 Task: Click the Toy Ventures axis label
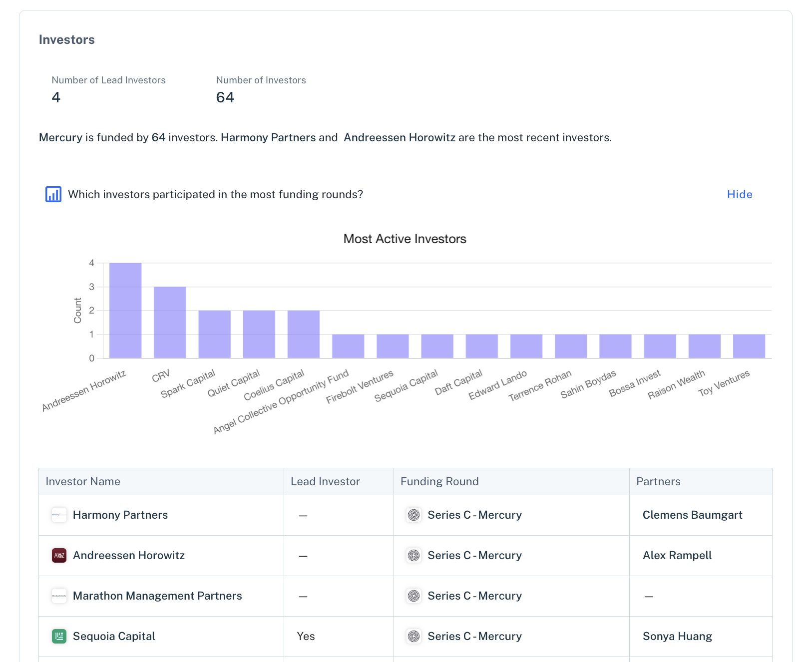click(724, 383)
